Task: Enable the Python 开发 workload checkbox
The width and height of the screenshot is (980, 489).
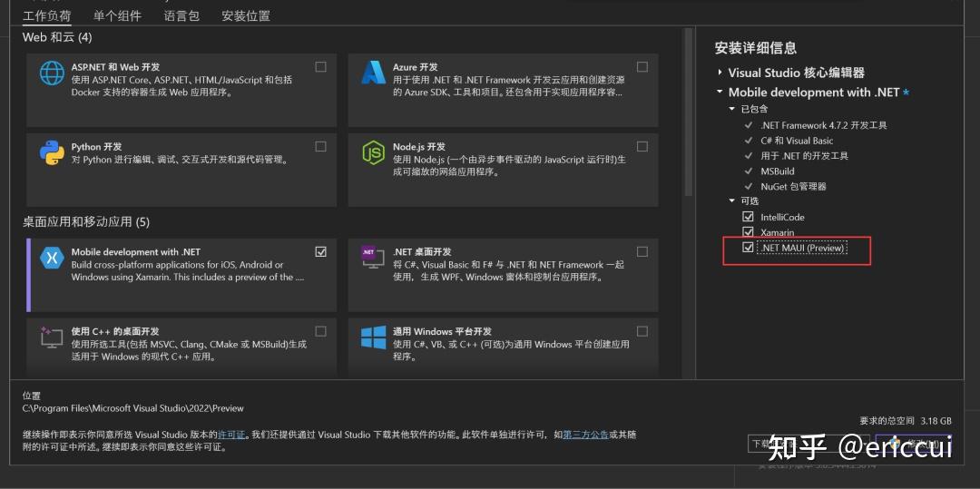Action: click(x=320, y=147)
